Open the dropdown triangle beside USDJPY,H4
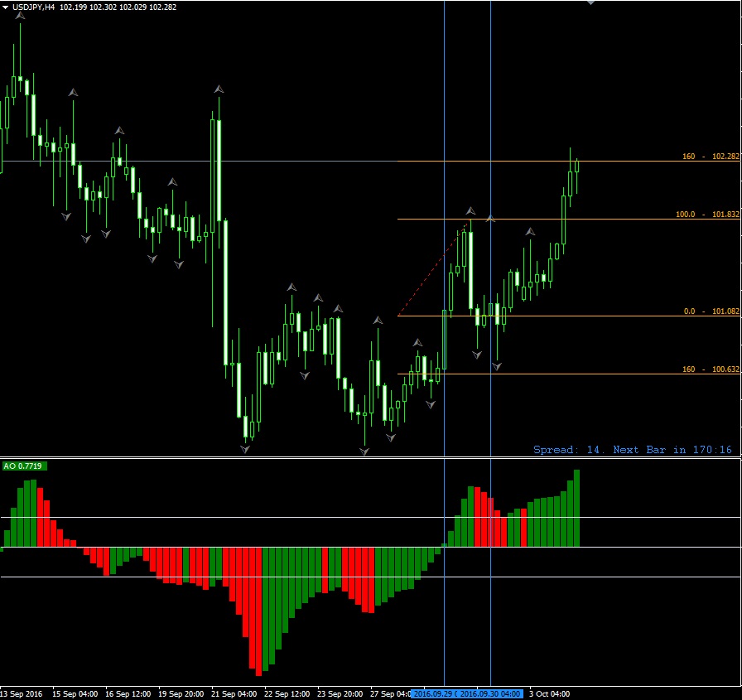The width and height of the screenshot is (742, 700). (5, 7)
